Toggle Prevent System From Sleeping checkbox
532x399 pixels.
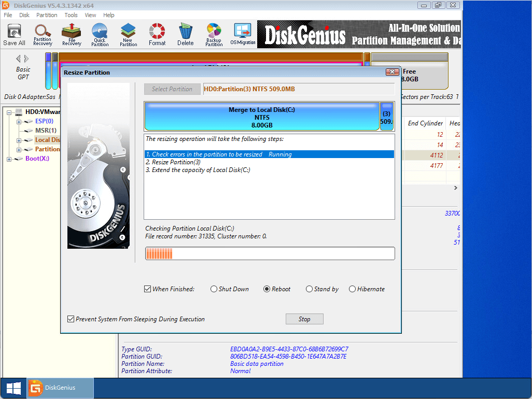[x=71, y=319]
